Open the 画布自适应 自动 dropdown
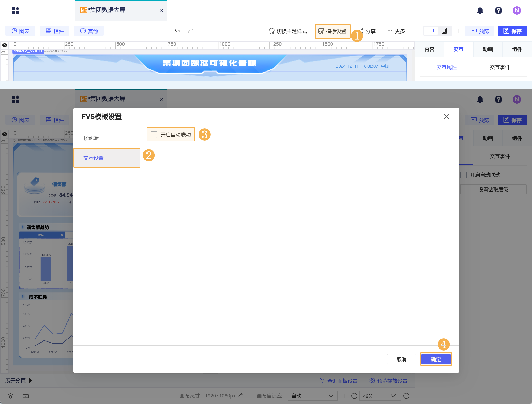The image size is (532, 404). click(x=312, y=396)
